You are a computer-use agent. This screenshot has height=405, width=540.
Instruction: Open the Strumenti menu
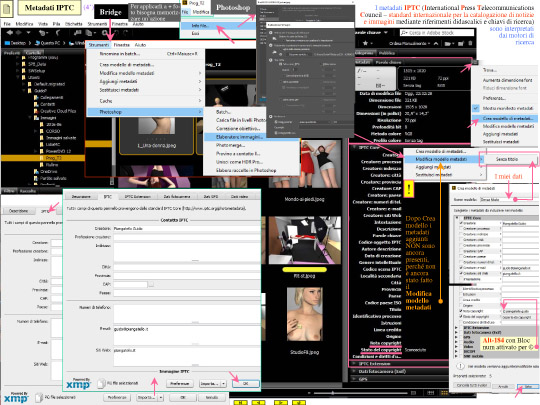pos(98,45)
